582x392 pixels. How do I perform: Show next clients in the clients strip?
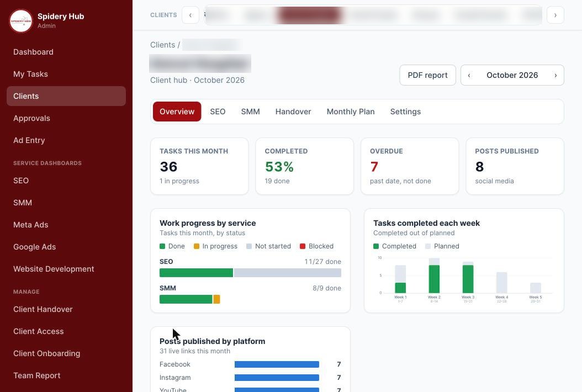coord(555,15)
